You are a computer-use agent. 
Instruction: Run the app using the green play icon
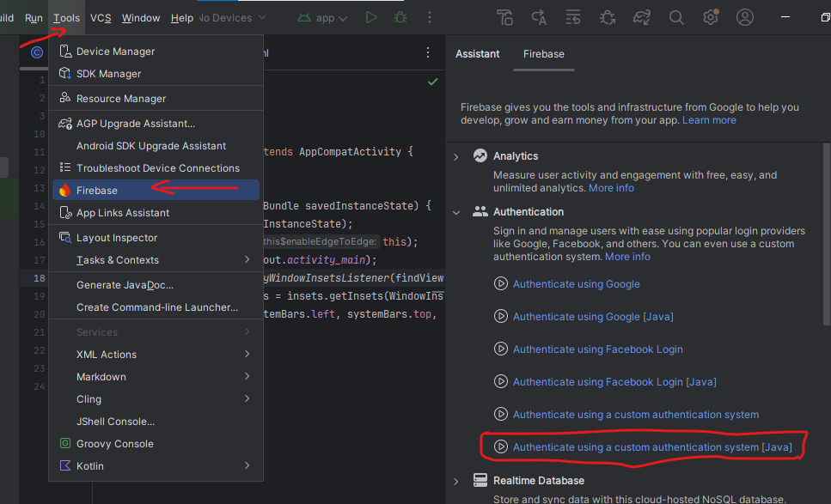pyautogui.click(x=370, y=16)
